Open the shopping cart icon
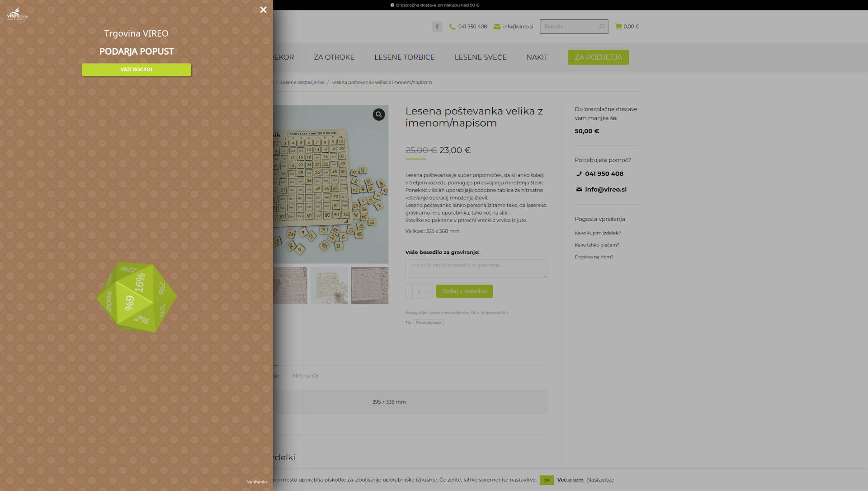This screenshot has height=491, width=868. (618, 27)
